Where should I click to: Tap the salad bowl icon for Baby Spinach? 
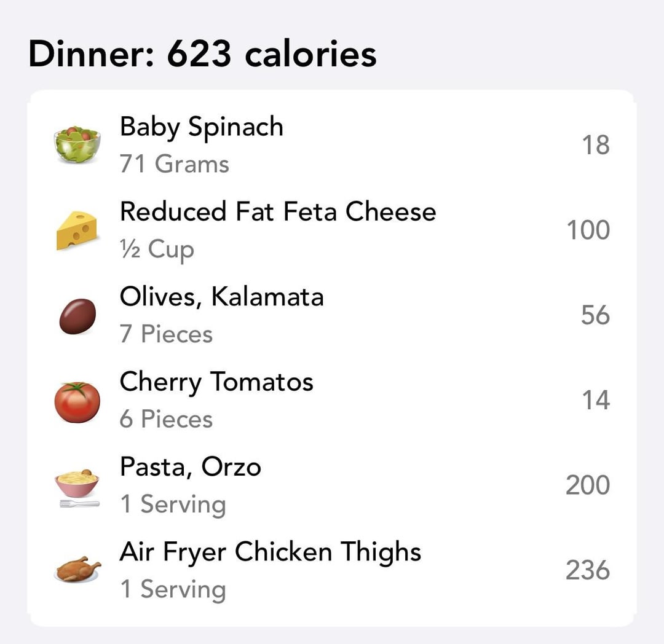77,145
